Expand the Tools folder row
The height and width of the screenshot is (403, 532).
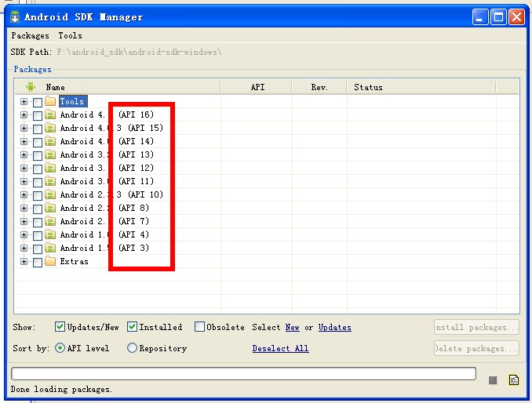24,101
